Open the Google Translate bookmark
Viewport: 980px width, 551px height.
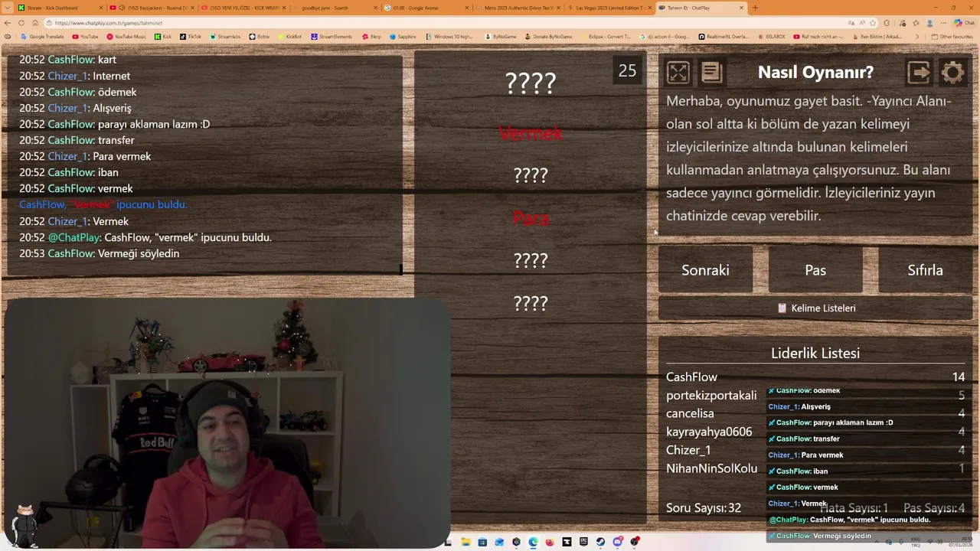point(42,37)
